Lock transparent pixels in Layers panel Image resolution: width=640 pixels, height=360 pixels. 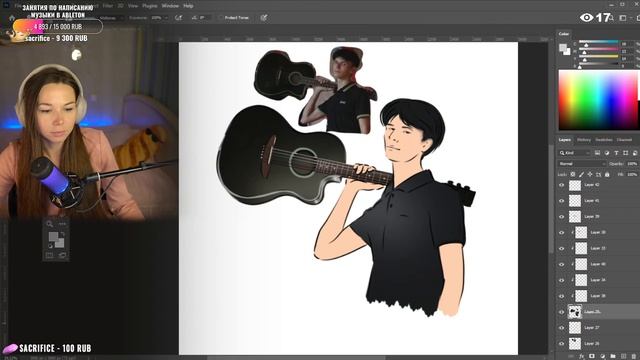click(573, 174)
